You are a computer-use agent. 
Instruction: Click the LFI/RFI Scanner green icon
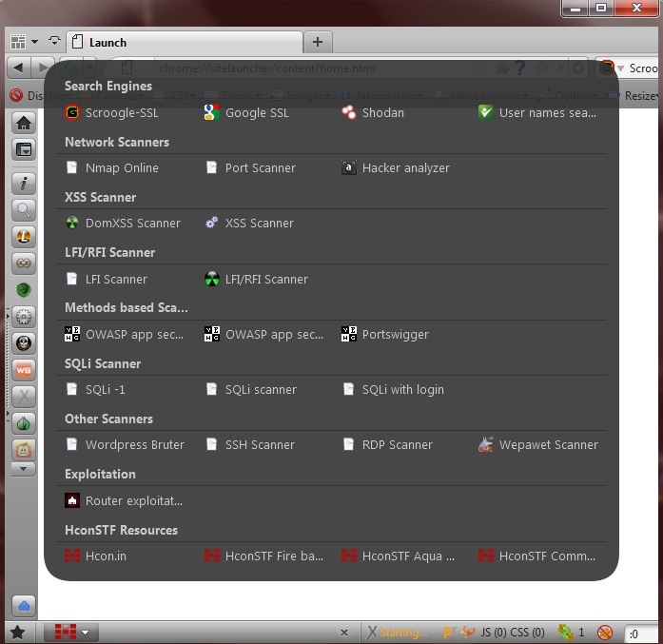pos(212,279)
